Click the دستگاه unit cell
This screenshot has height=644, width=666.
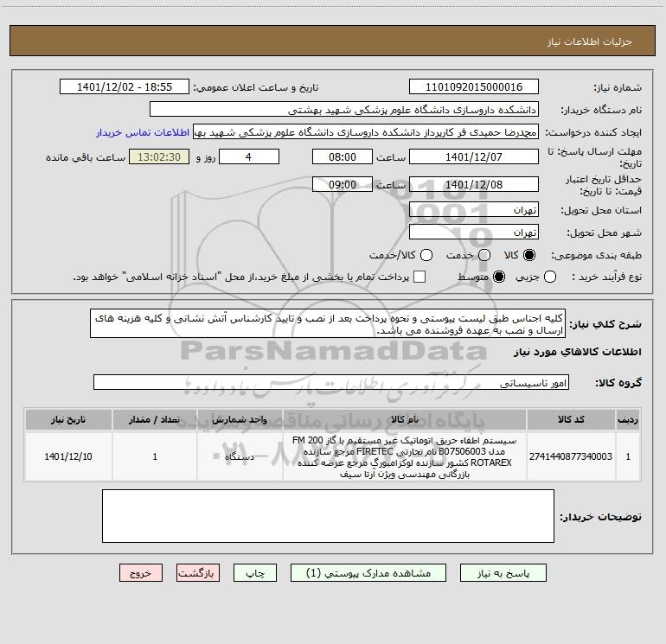[240, 456]
